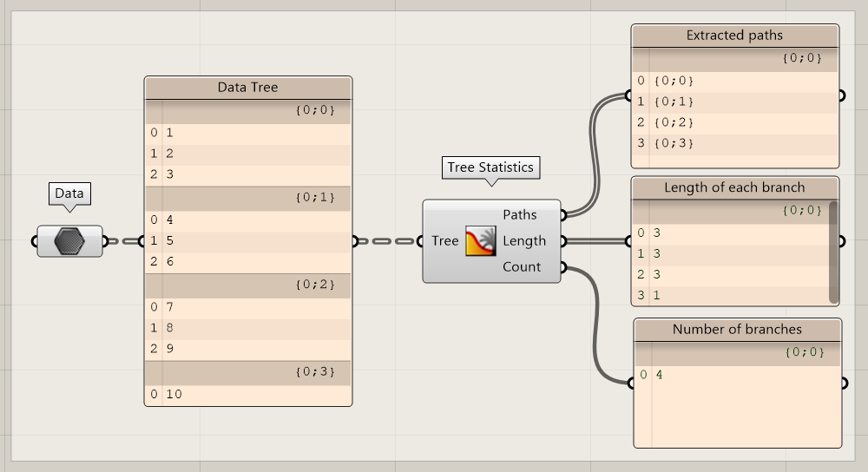Image resolution: width=868 pixels, height=472 pixels.
Task: Click the Tree input label
Action: (x=444, y=241)
